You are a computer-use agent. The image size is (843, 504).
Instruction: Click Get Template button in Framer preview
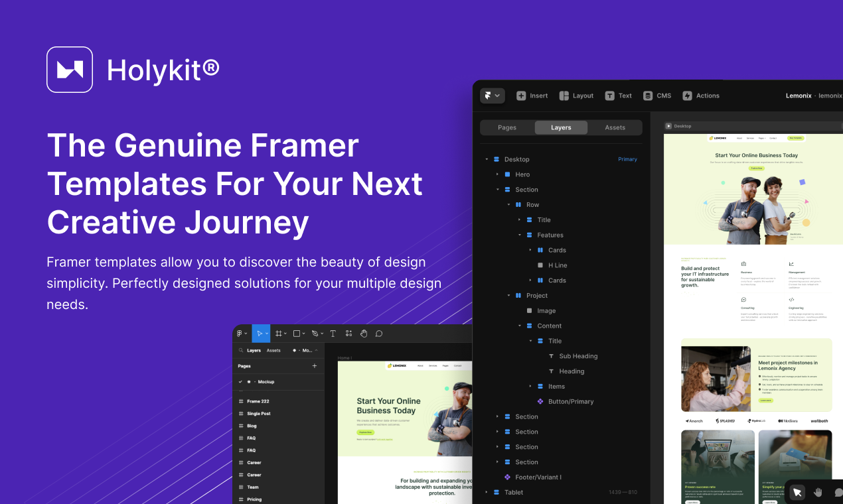click(x=795, y=138)
